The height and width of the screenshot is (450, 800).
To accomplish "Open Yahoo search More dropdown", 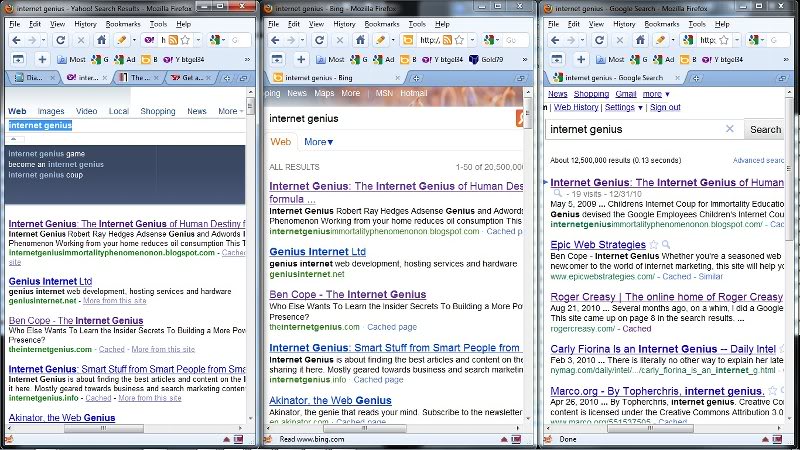I will coord(231,111).
